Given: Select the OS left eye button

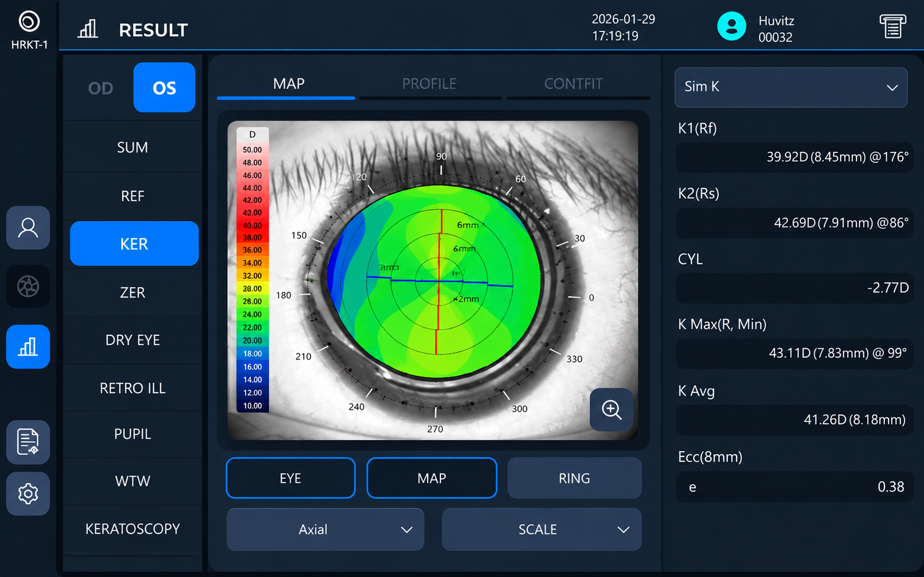Looking at the screenshot, I should (164, 87).
